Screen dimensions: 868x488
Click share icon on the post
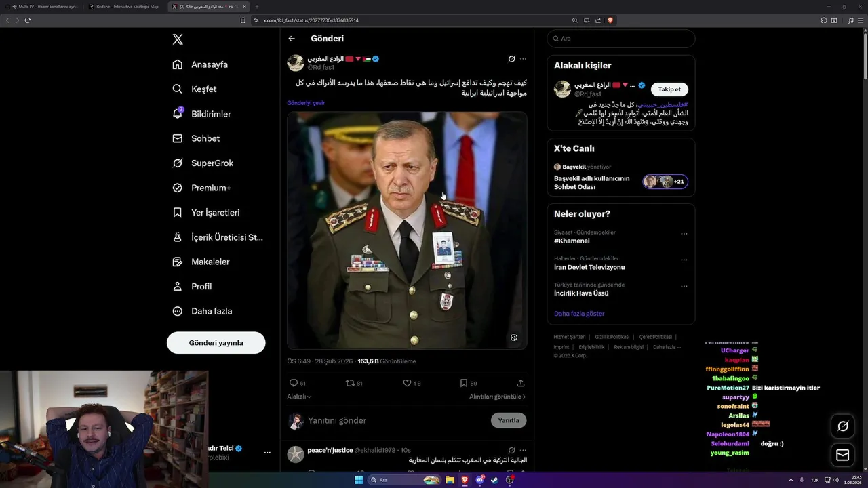pyautogui.click(x=521, y=383)
